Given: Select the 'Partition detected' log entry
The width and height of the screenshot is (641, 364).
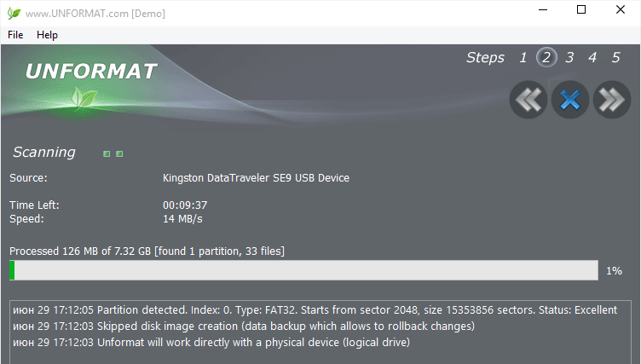Looking at the screenshot, I should (315, 310).
